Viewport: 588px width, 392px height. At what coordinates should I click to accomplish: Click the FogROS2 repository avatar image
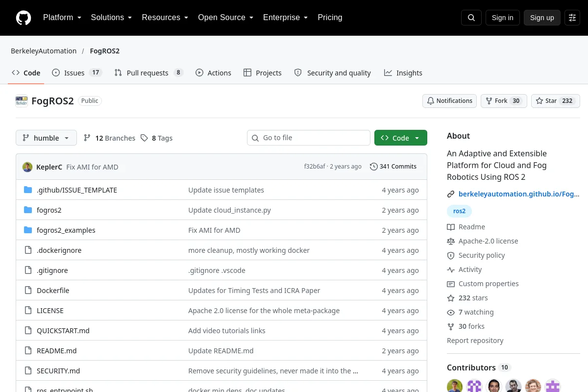tap(22, 101)
